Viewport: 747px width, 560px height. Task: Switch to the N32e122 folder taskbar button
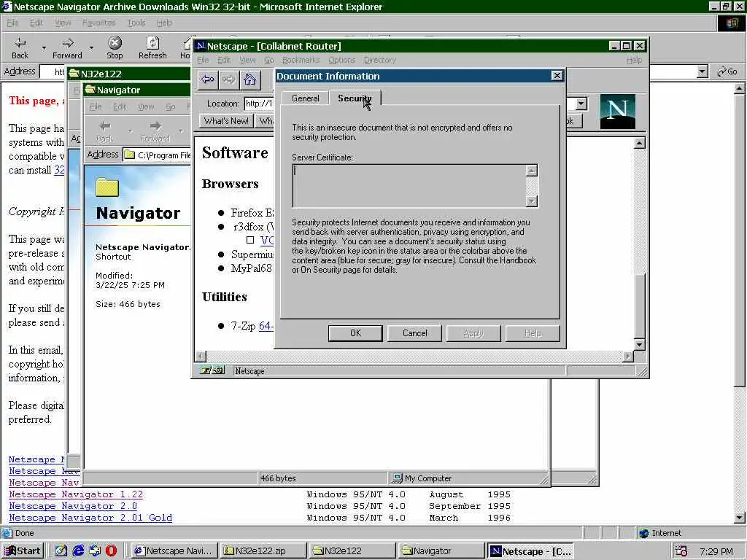pos(352,551)
